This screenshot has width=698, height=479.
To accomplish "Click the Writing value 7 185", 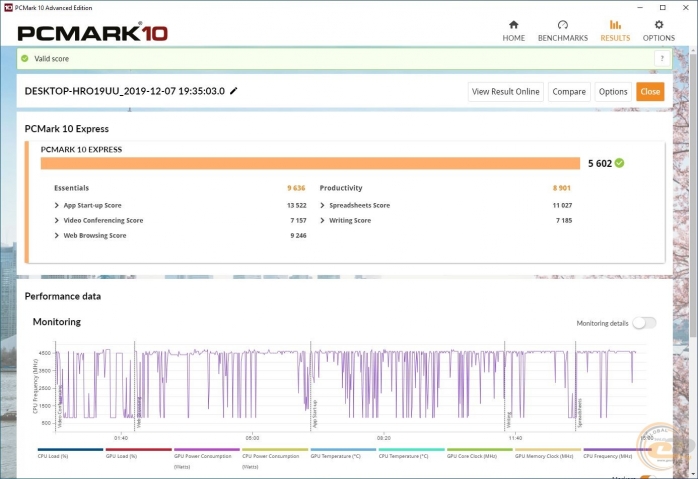I will click(x=564, y=220).
